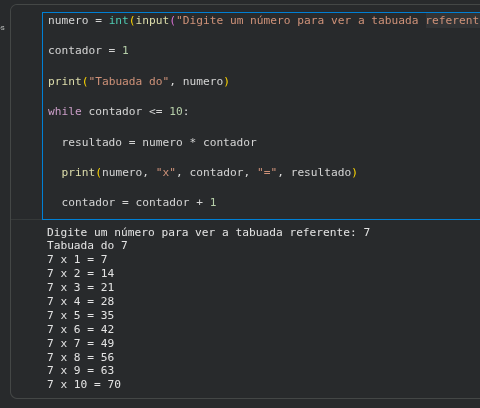Click the 'Tabuada do 7' output line
Screen dimensions: 480x408
(x=87, y=245)
